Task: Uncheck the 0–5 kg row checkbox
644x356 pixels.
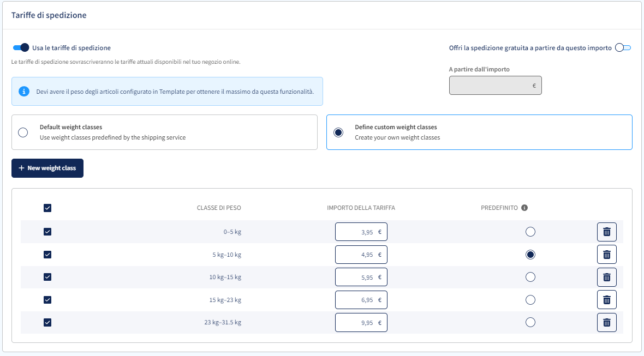Action: click(x=47, y=232)
